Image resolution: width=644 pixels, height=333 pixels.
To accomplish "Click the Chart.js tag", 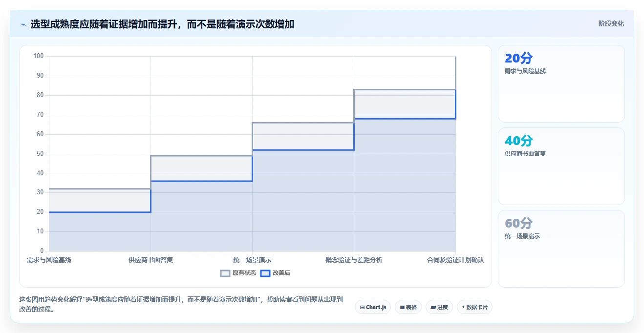I will coord(373,307).
